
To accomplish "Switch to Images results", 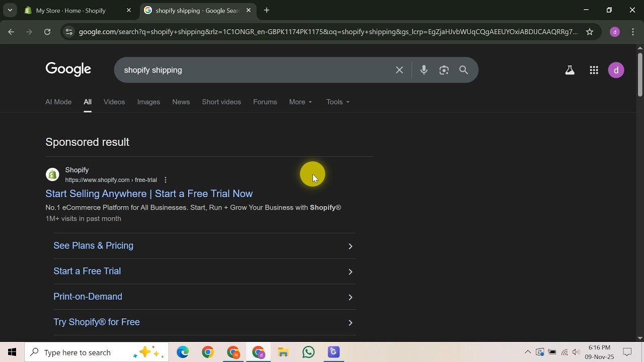I will pos(148,102).
